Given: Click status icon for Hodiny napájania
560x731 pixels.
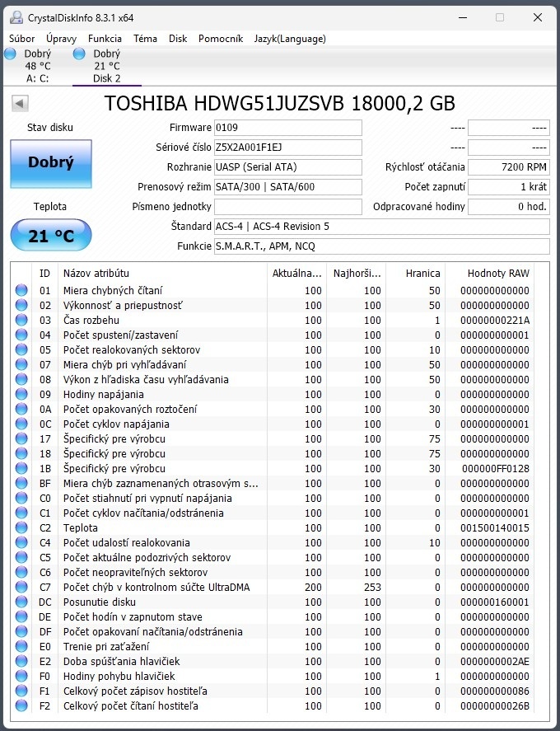Looking at the screenshot, I should coord(21,395).
